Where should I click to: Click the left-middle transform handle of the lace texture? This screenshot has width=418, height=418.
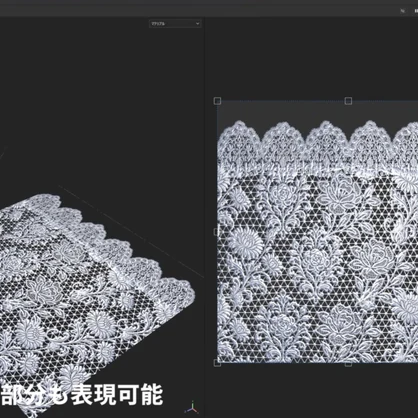click(217, 231)
